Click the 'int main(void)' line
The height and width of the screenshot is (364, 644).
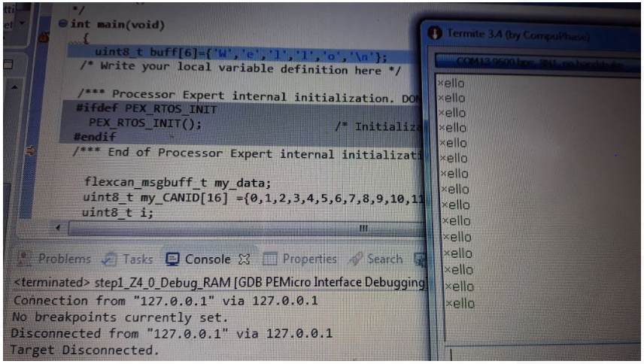tap(117, 24)
